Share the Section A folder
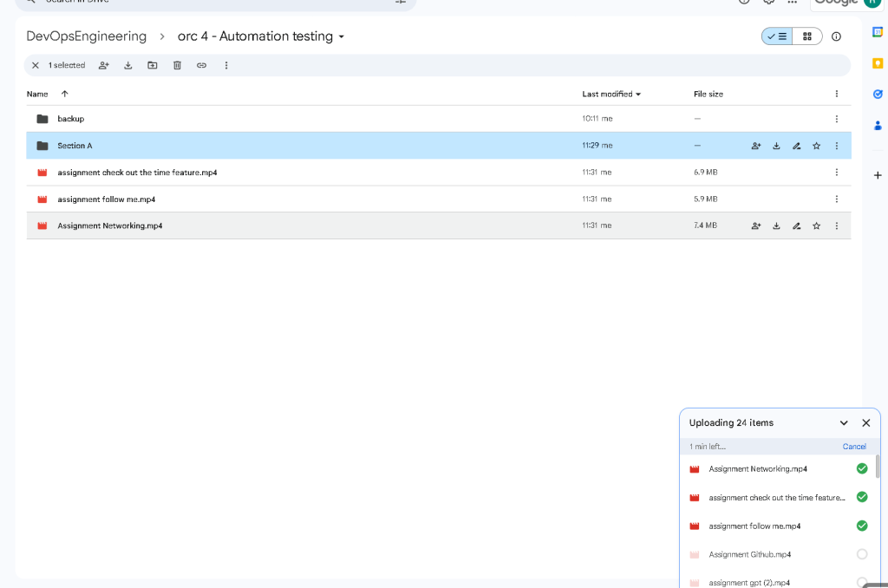 tap(756, 147)
